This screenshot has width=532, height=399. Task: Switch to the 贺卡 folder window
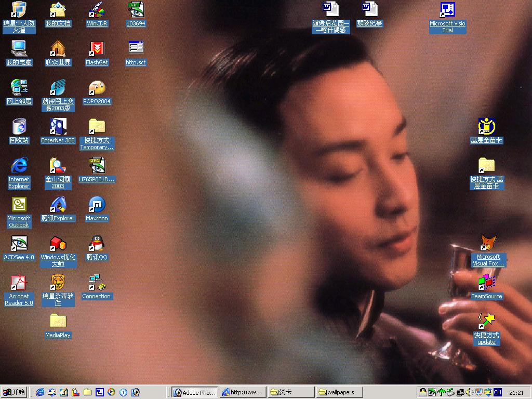(291, 393)
